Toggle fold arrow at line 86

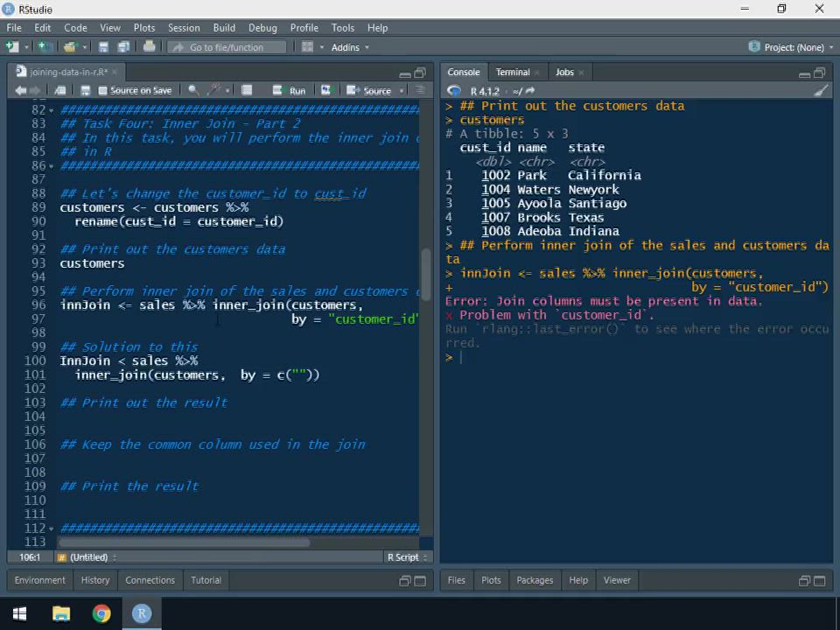click(x=52, y=166)
